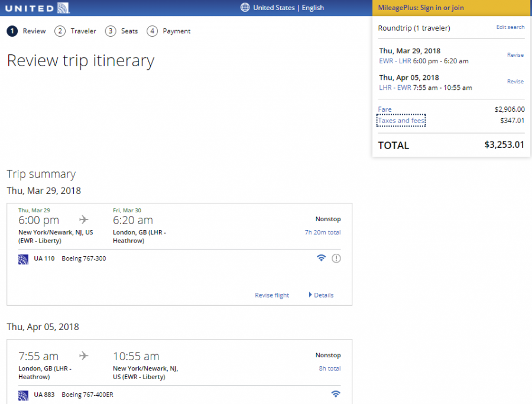
Task: Go to step 2 Traveler
Action: [x=76, y=31]
